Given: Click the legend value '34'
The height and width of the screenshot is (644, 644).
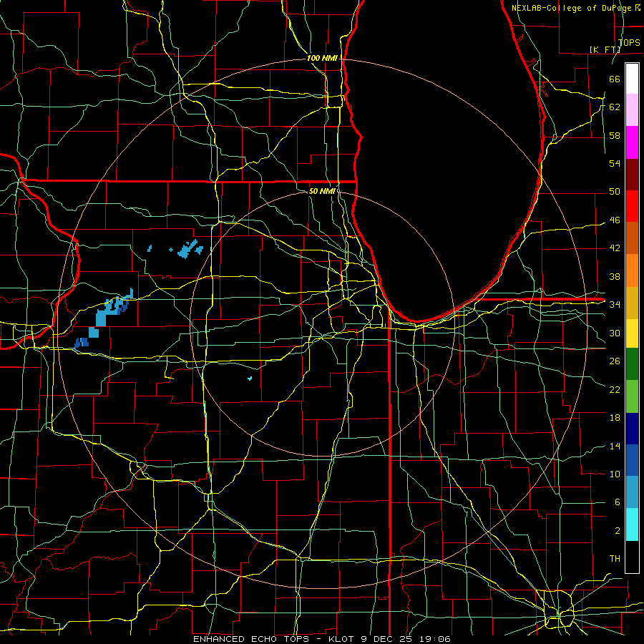Looking at the screenshot, I should [615, 305].
